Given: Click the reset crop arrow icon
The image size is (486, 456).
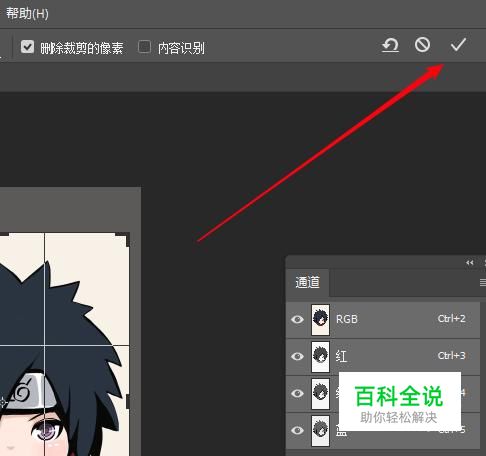Looking at the screenshot, I should (390, 45).
